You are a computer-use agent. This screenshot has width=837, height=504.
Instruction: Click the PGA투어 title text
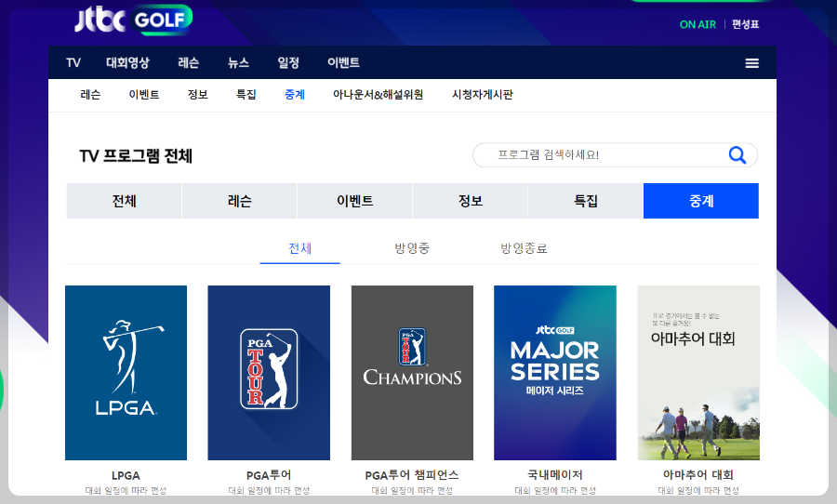(x=269, y=475)
